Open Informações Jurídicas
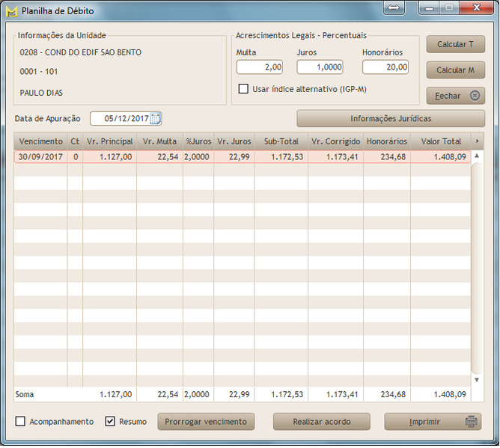This screenshot has width=500, height=448. 391,118
